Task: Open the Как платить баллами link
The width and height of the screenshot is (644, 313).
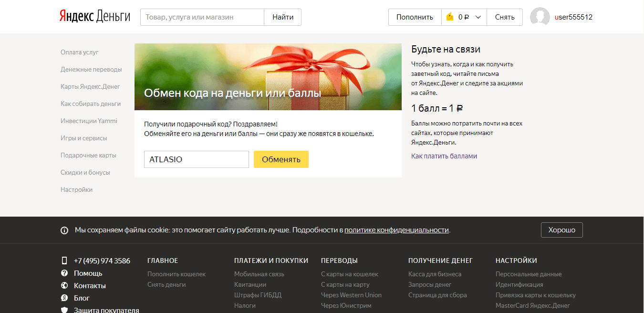Action: 444,156
